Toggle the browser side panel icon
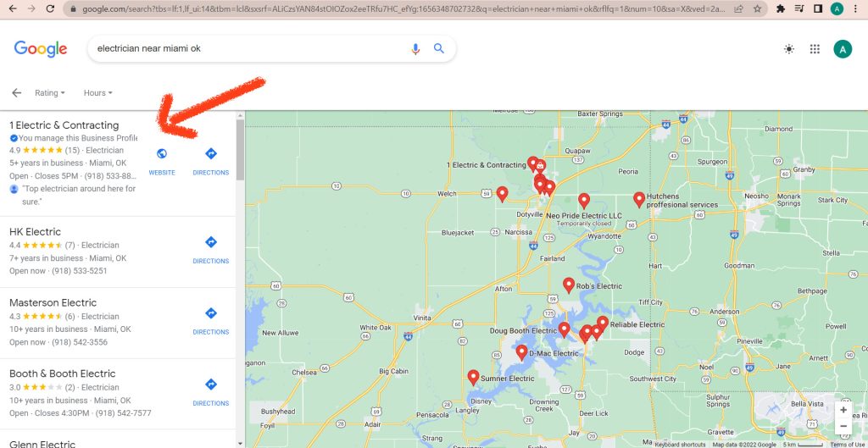Screen dimensions: 868x448 [x=818, y=8]
